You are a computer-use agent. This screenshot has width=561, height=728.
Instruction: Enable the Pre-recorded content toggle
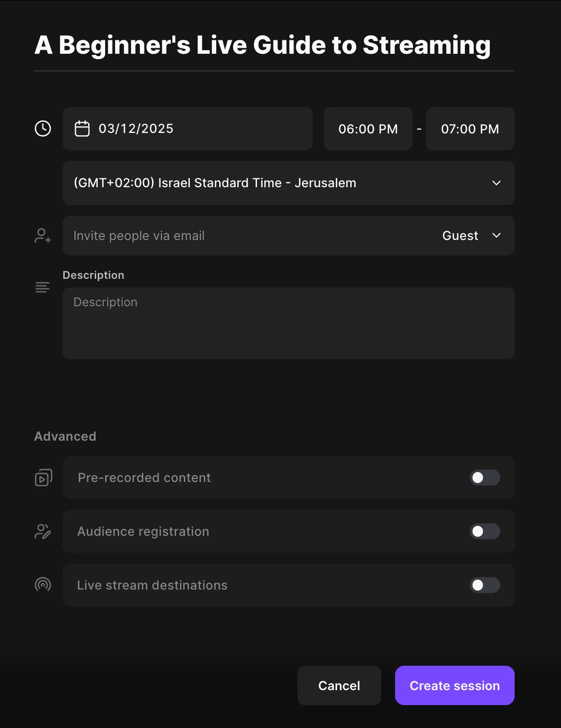[484, 478]
